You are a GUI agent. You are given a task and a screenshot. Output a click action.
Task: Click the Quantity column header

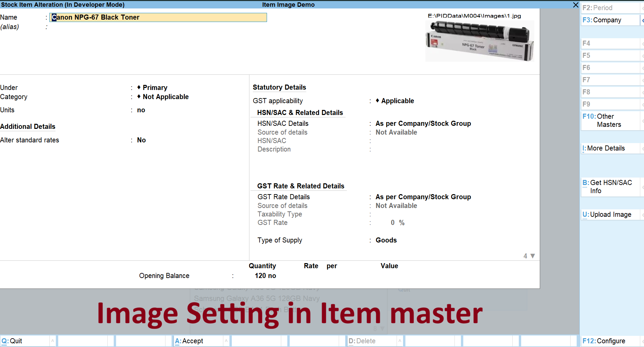point(262,266)
